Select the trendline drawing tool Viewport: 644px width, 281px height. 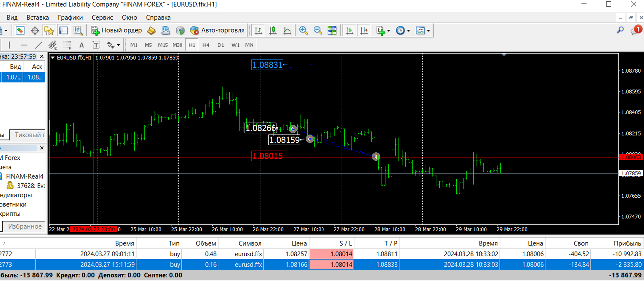point(38,45)
